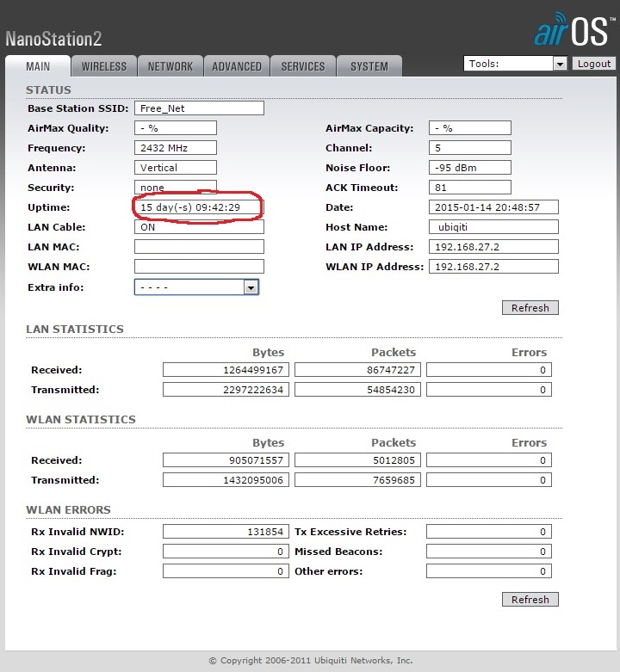620x672 pixels.
Task: Click the Frequency field 2432 MHz
Action: point(176,148)
